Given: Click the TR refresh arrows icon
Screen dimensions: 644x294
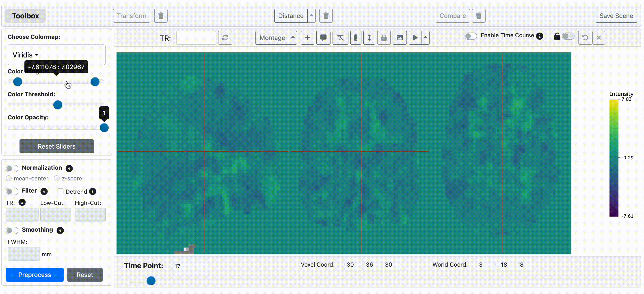Looking at the screenshot, I should (225, 38).
